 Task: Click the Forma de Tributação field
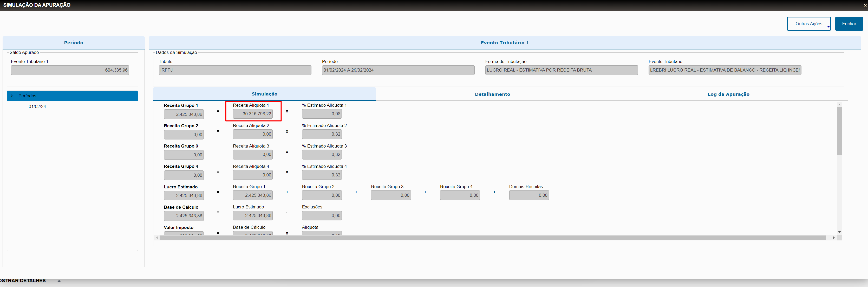(x=561, y=70)
